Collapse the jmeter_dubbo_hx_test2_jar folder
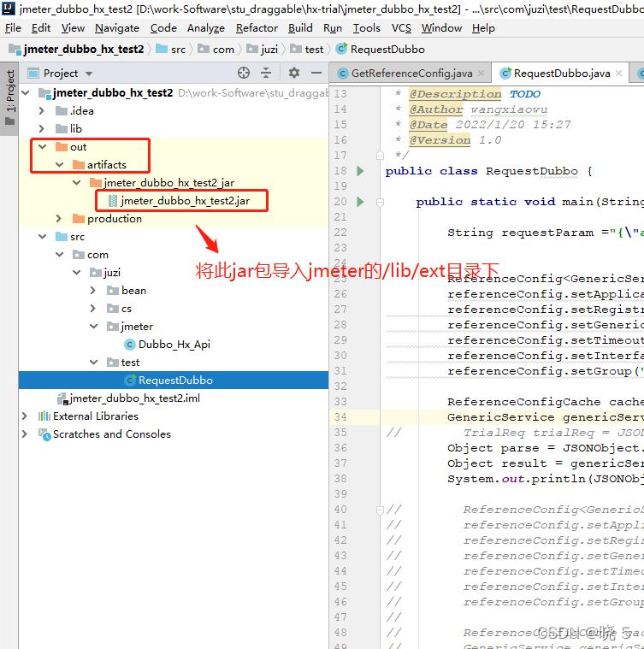Viewport: 644px width, 649px height. tap(77, 182)
